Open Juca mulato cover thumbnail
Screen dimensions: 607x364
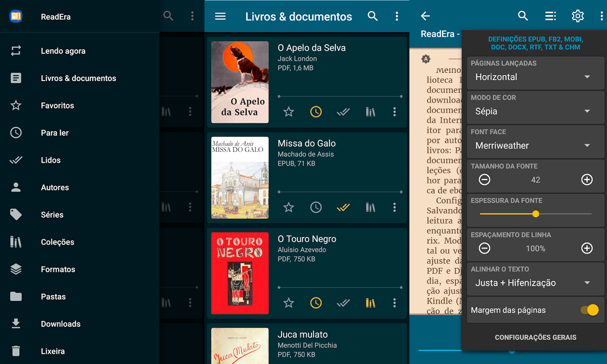click(240, 346)
